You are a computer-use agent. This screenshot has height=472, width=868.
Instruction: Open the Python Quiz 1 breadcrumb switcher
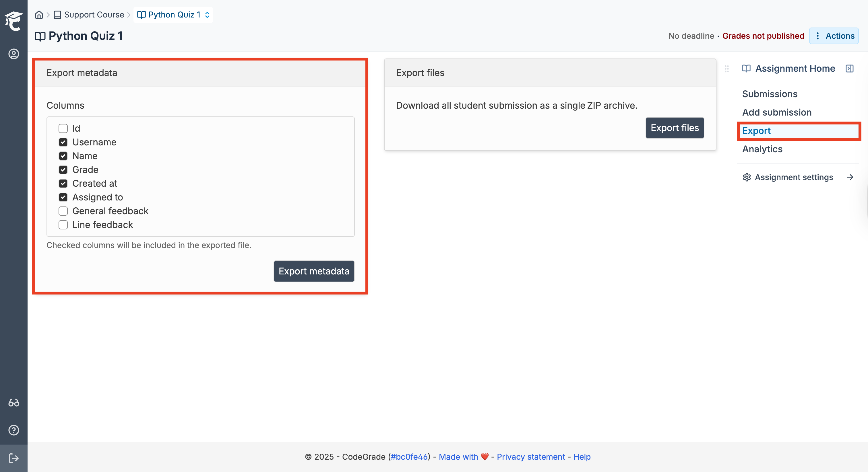173,15
